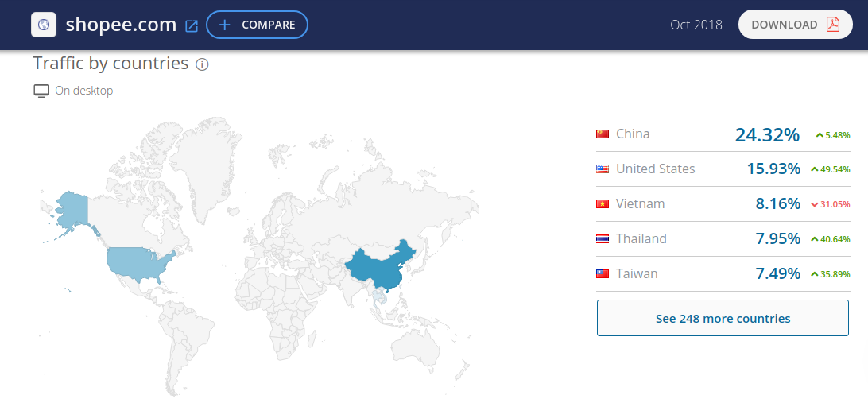The width and height of the screenshot is (868, 399).
Task: Click the shopee.com domain title
Action: [121, 25]
